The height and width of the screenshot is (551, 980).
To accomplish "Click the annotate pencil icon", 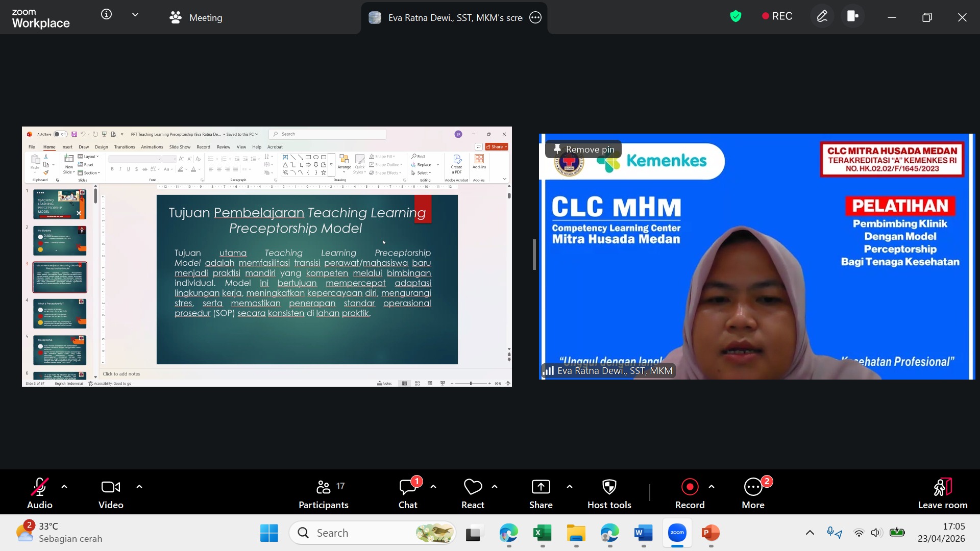I will point(822,17).
